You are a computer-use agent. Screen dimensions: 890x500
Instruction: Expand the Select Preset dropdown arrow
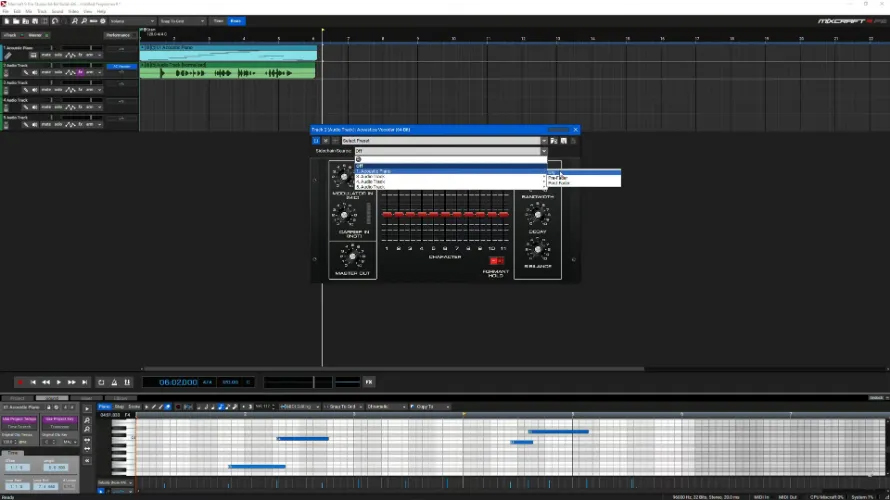[544, 141]
